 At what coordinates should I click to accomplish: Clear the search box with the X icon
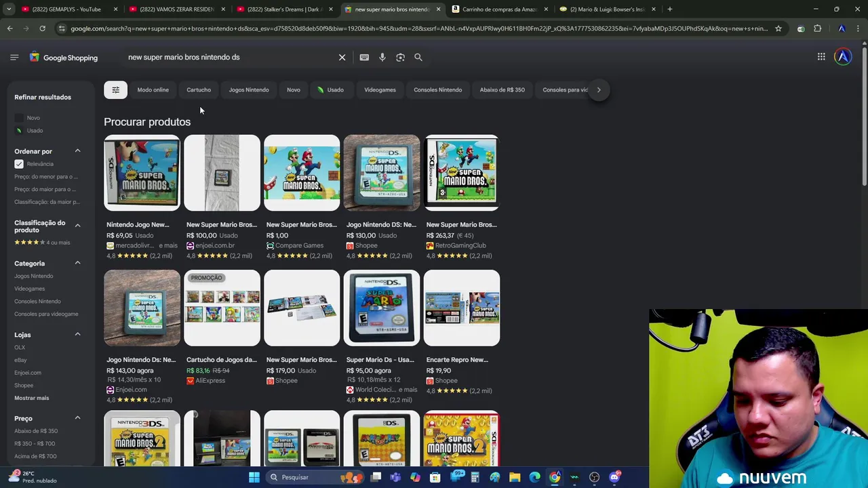(x=342, y=58)
